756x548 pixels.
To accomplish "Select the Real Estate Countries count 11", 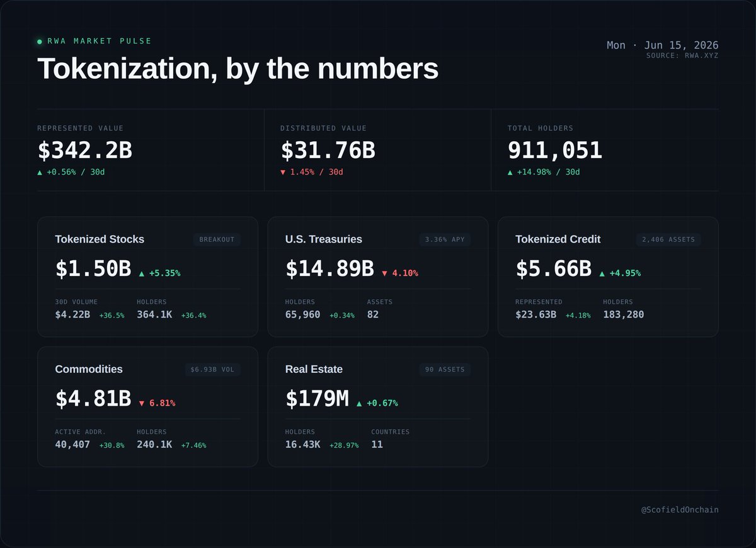I will [x=377, y=444].
